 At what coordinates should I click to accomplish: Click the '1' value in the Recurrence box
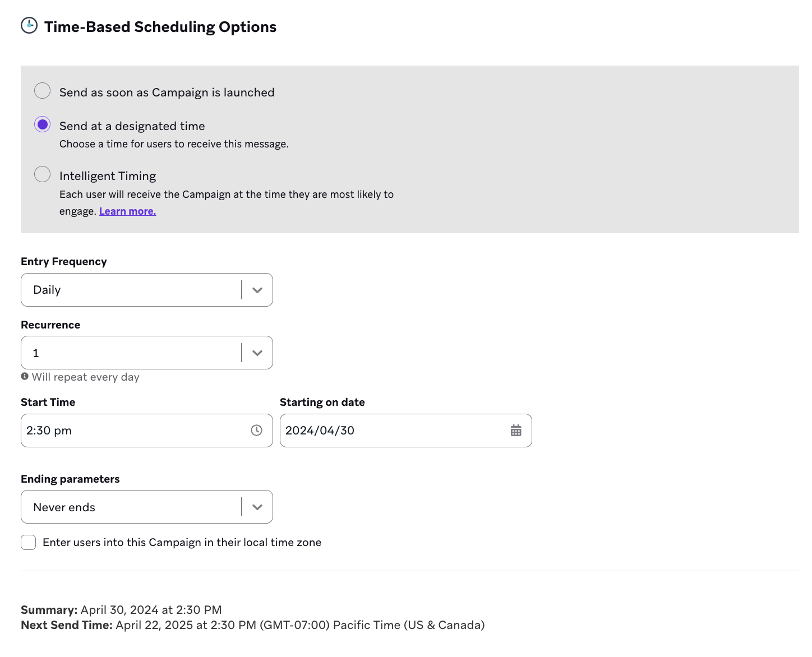pos(36,353)
